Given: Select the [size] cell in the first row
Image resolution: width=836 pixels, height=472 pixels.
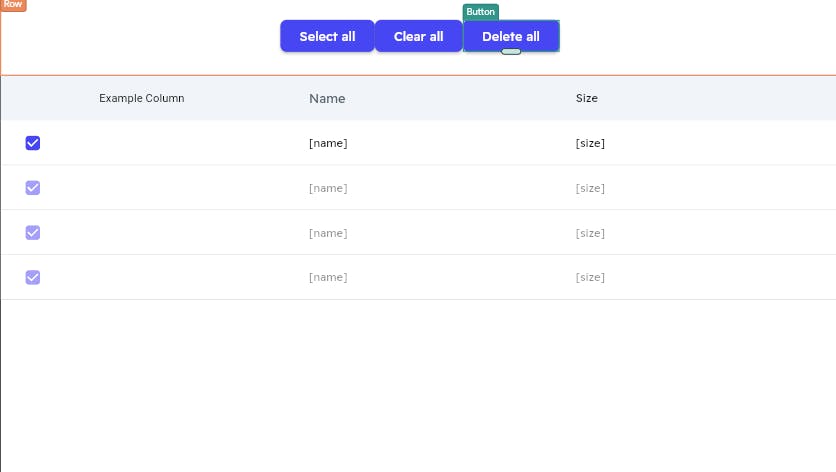Looking at the screenshot, I should tap(590, 143).
